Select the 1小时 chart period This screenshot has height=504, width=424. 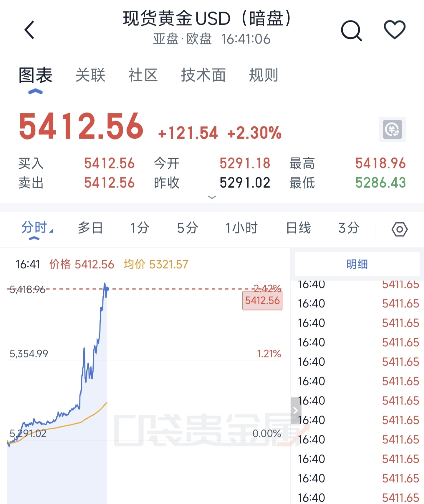point(241,228)
